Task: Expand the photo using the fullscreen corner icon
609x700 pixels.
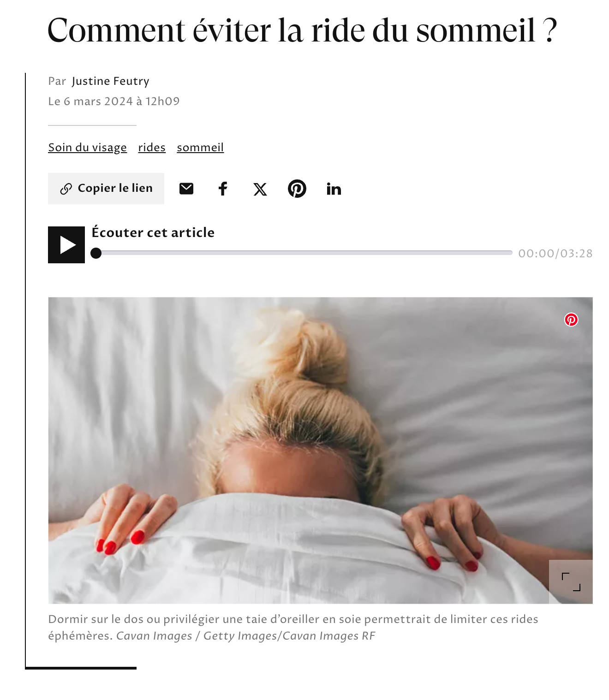Action: [x=571, y=581]
